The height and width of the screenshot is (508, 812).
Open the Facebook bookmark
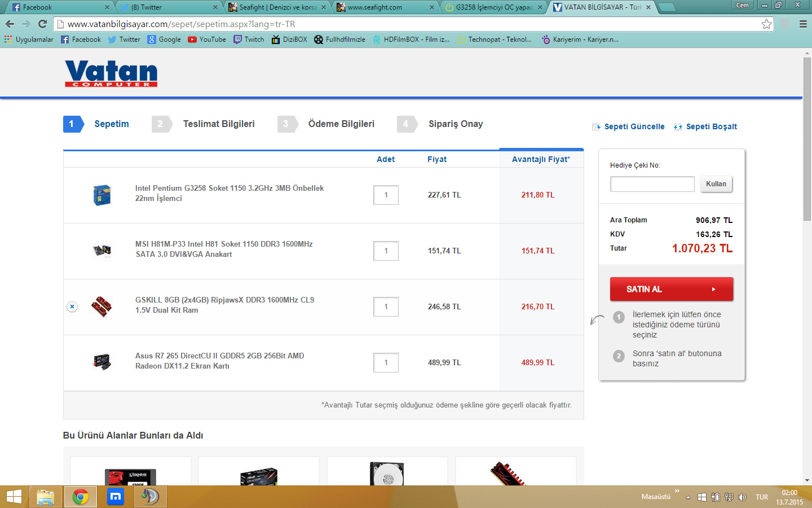81,40
